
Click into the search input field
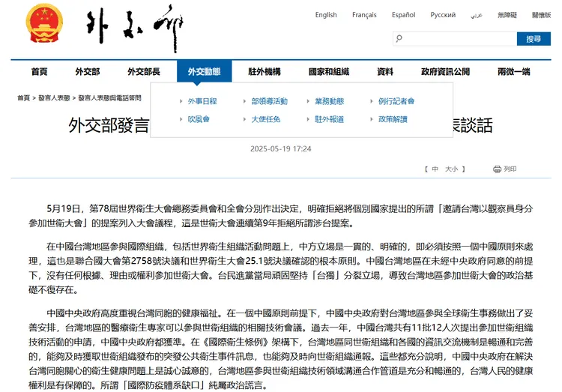coord(457,38)
